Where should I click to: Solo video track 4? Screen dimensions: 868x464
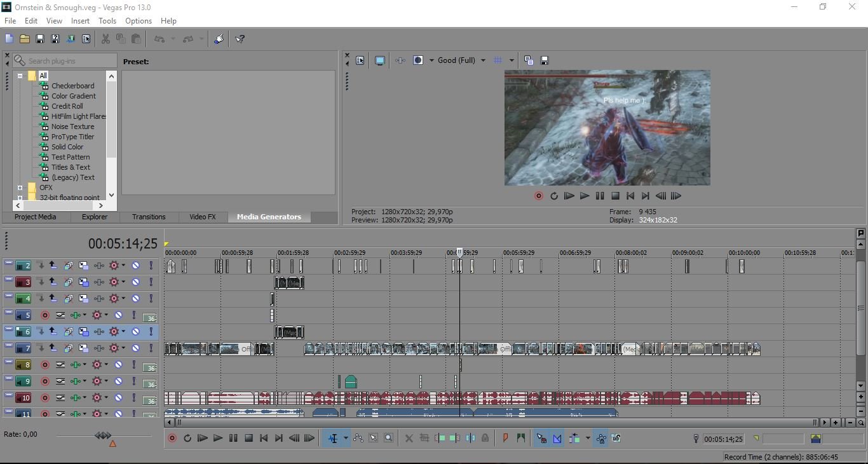pos(151,299)
